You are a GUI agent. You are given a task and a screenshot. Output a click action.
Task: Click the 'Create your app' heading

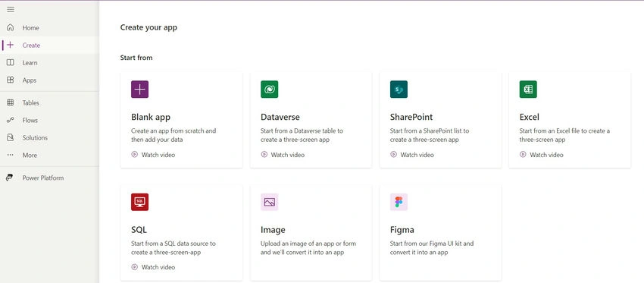pyautogui.click(x=148, y=27)
